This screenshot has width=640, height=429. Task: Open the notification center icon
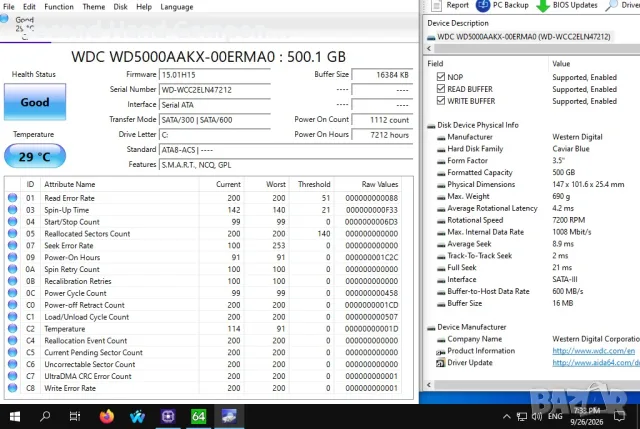tap(619, 417)
